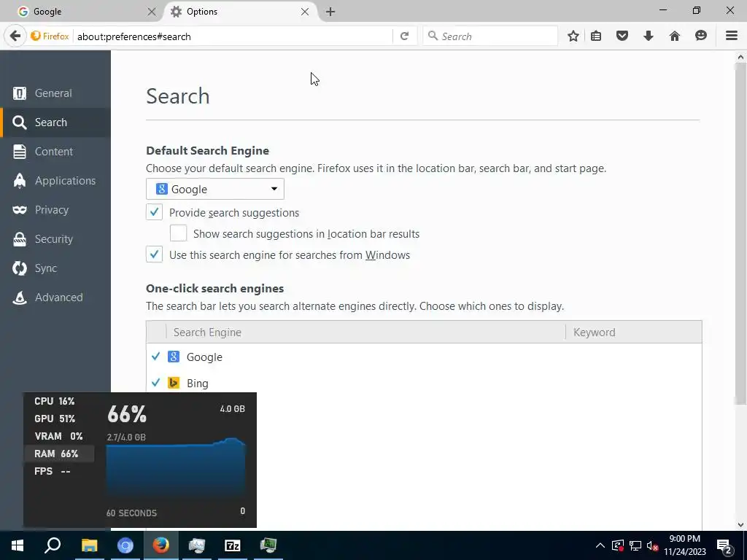The width and height of the screenshot is (747, 560).
Task: Go back using the back arrow button
Action: pos(15,36)
